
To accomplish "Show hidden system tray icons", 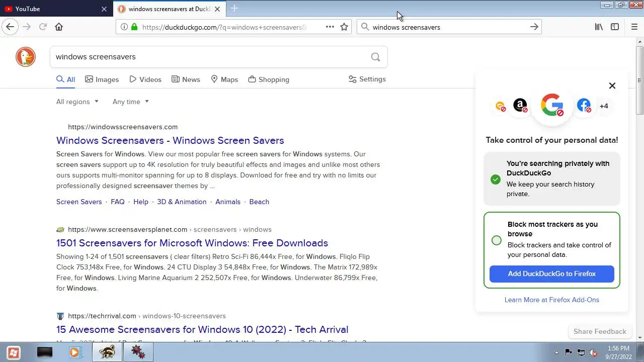I will pos(556,352).
